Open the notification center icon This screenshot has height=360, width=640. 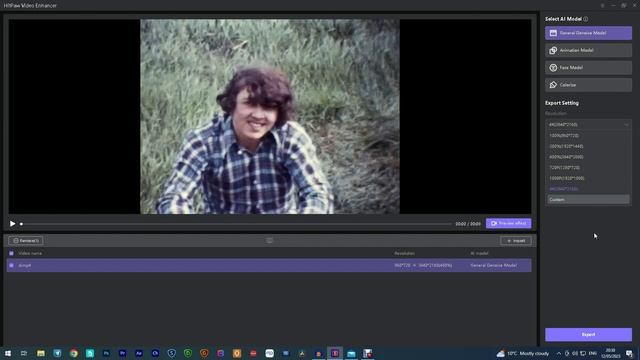point(629,353)
